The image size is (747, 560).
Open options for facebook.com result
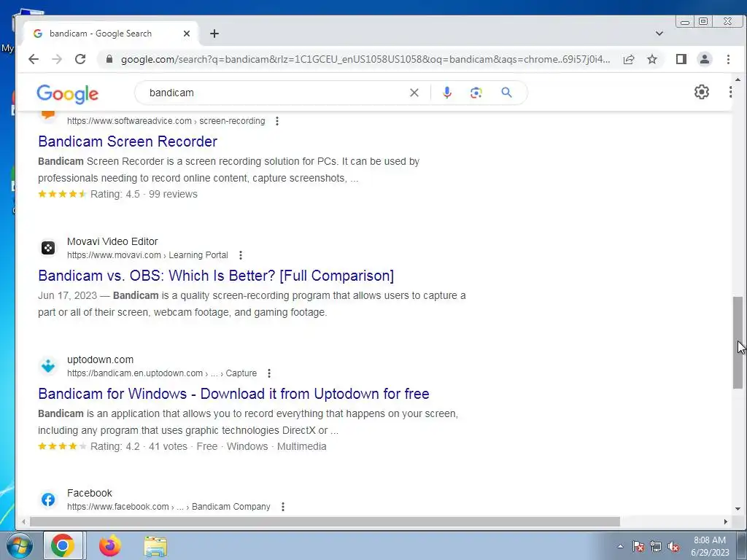coord(282,507)
